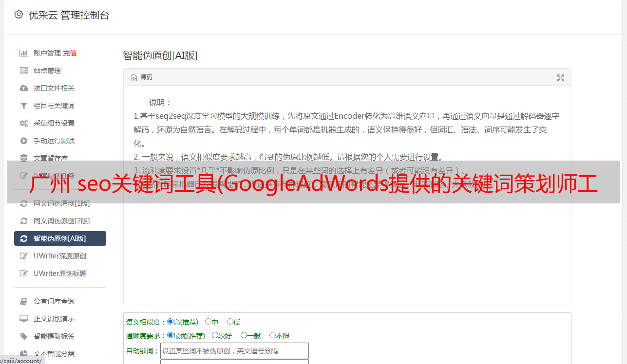This screenshot has width=627, height=364.
Task: Click the play icon for 手动运行测试
Action: pyautogui.click(x=23, y=141)
